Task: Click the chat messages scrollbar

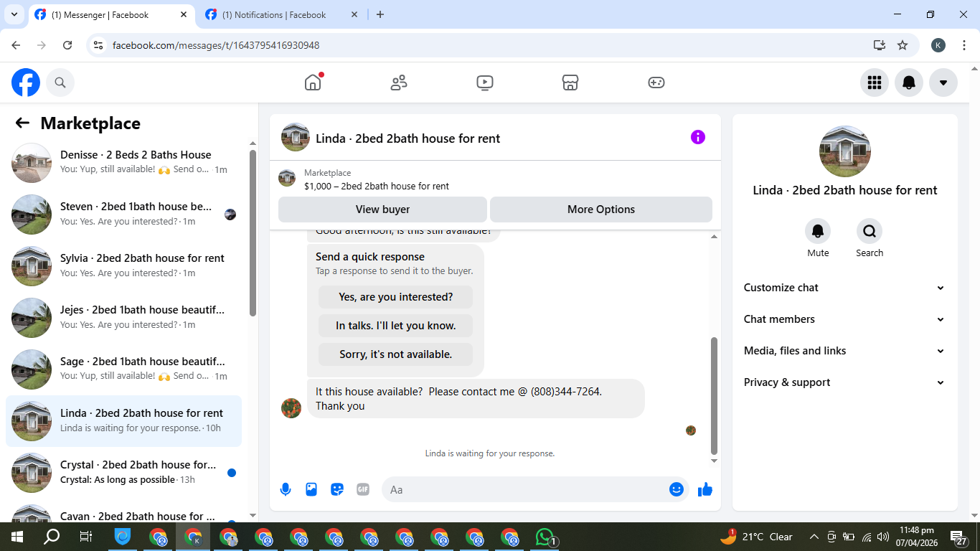Action: pyautogui.click(x=714, y=395)
